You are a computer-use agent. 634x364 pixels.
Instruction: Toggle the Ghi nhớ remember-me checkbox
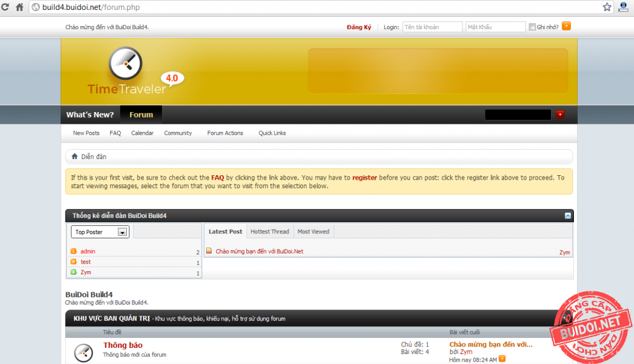tap(532, 27)
